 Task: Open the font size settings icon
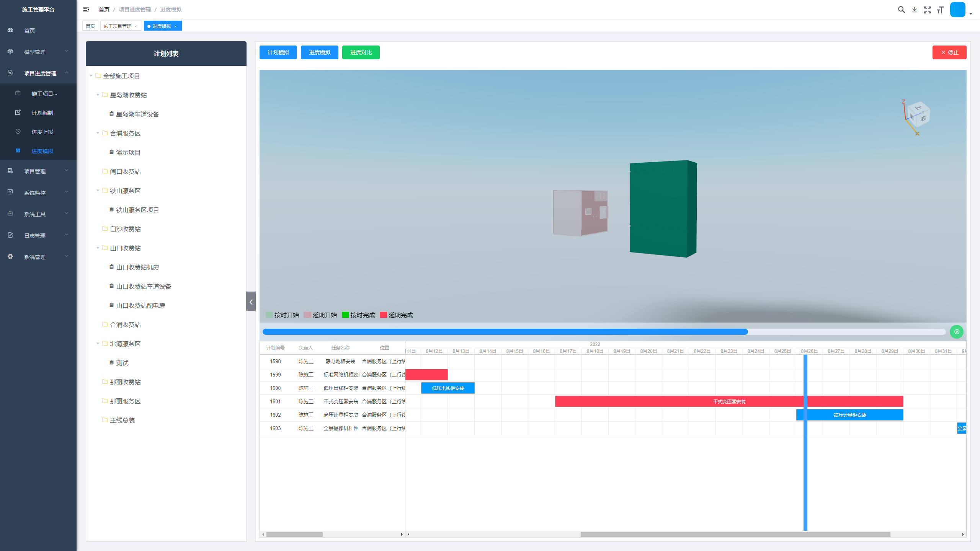click(x=941, y=10)
